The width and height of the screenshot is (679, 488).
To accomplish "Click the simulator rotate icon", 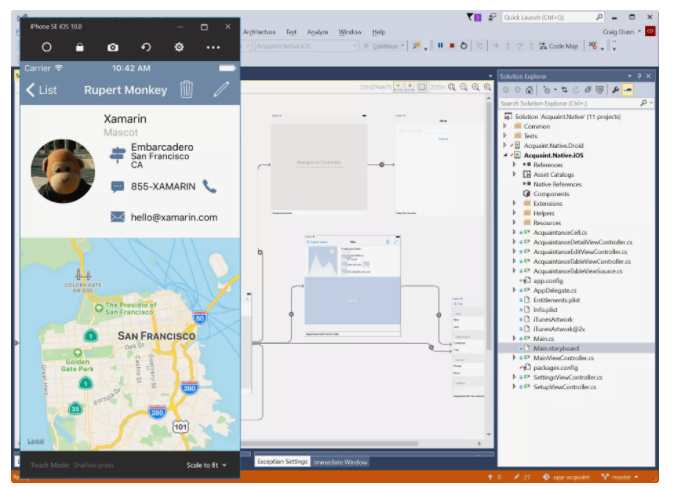I will [146, 47].
